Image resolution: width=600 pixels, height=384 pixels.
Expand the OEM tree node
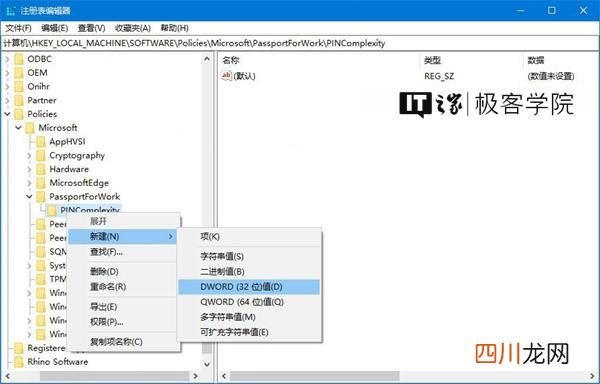click(8, 73)
